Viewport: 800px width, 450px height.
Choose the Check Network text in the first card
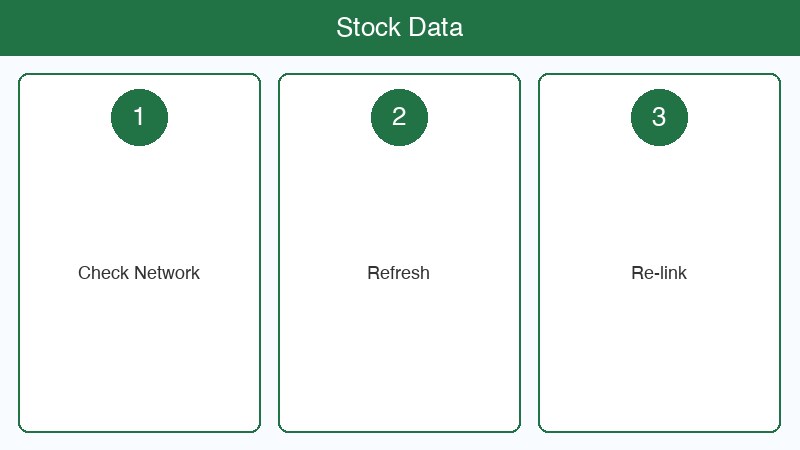point(139,273)
